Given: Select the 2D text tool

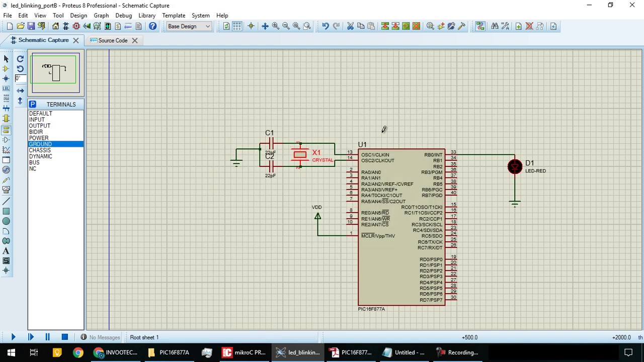Looking at the screenshot, I should click(x=6, y=251).
